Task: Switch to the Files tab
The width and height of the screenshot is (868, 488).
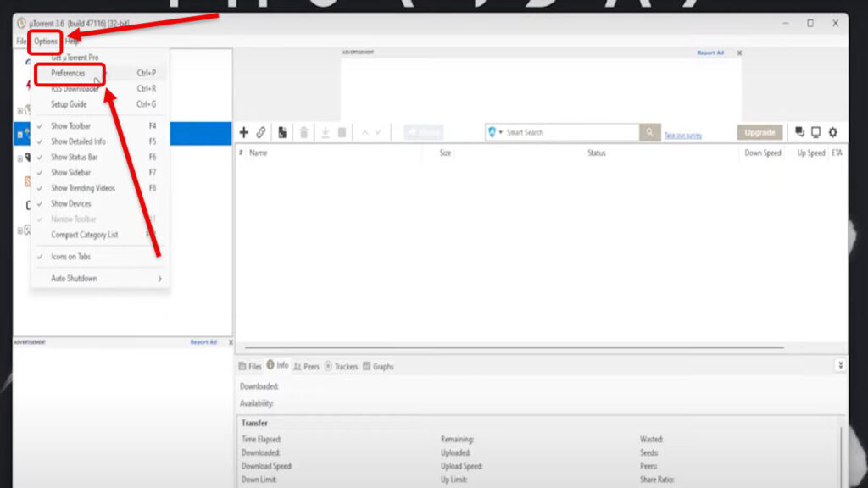Action: (x=250, y=366)
